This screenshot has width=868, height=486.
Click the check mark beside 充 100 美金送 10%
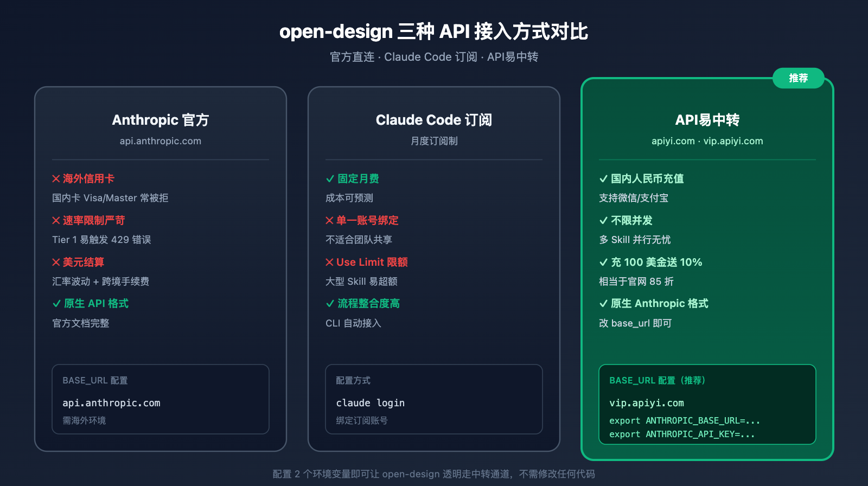pos(603,262)
